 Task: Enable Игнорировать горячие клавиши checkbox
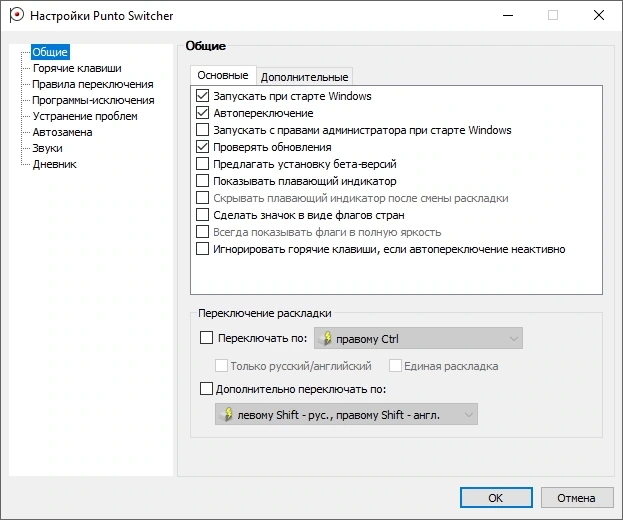click(x=203, y=249)
